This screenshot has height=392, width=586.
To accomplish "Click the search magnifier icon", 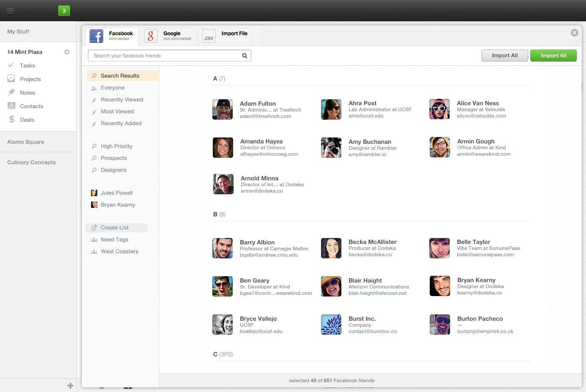I will coord(245,56).
